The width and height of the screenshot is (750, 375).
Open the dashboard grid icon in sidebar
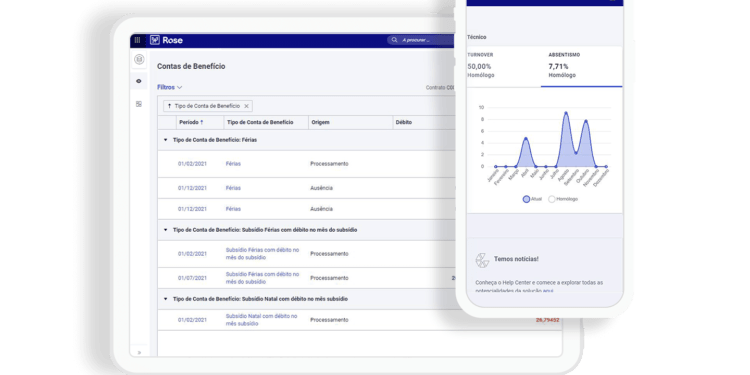tap(139, 104)
